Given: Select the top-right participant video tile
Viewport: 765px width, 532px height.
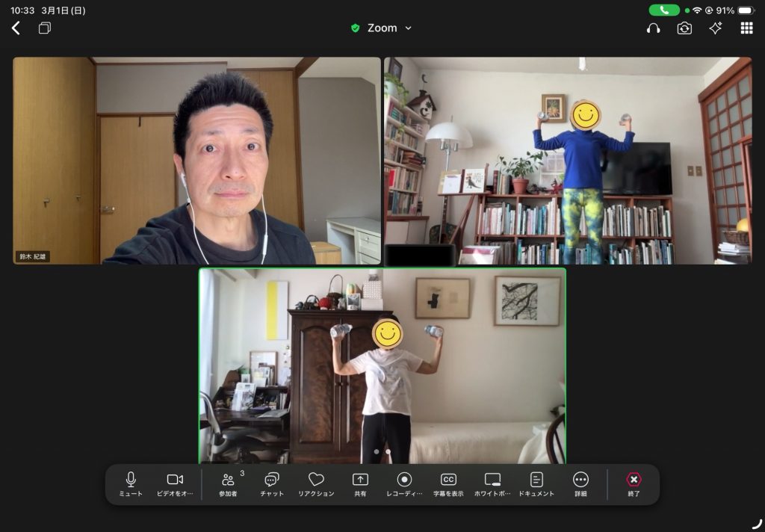Looking at the screenshot, I should pyautogui.click(x=568, y=161).
